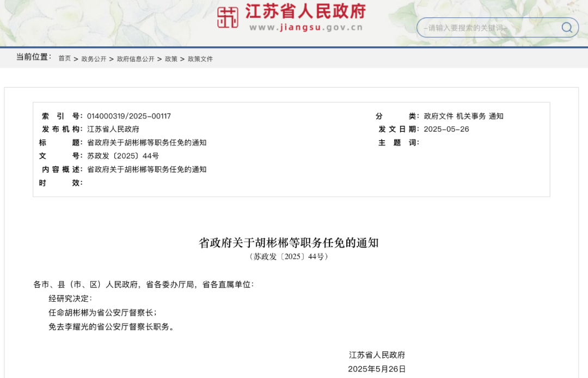Click the index number 014000319/2025-00117
Screen dimensions: 588x378
coord(128,115)
